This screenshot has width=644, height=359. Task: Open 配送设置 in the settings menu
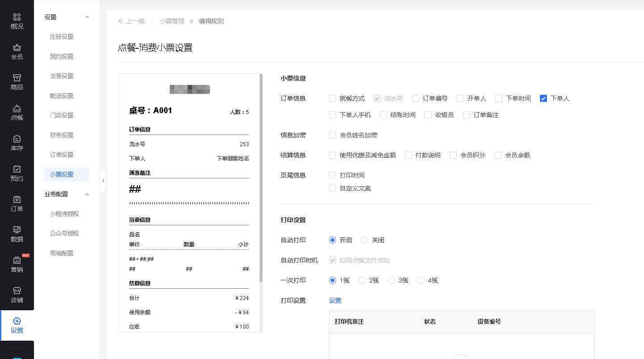click(62, 96)
